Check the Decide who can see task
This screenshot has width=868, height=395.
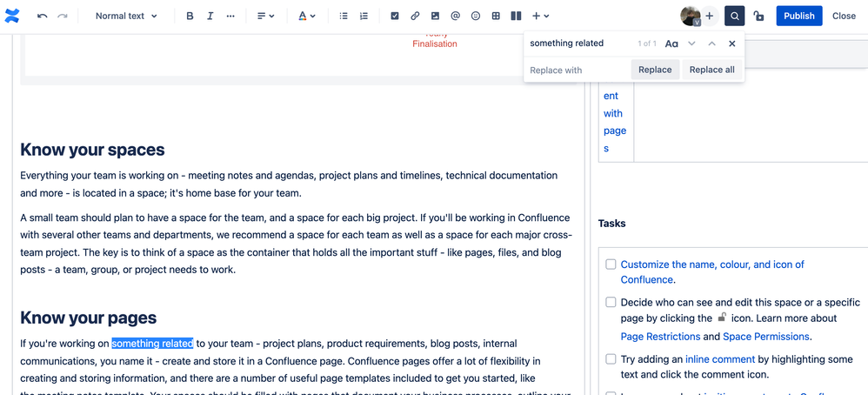[x=611, y=302]
